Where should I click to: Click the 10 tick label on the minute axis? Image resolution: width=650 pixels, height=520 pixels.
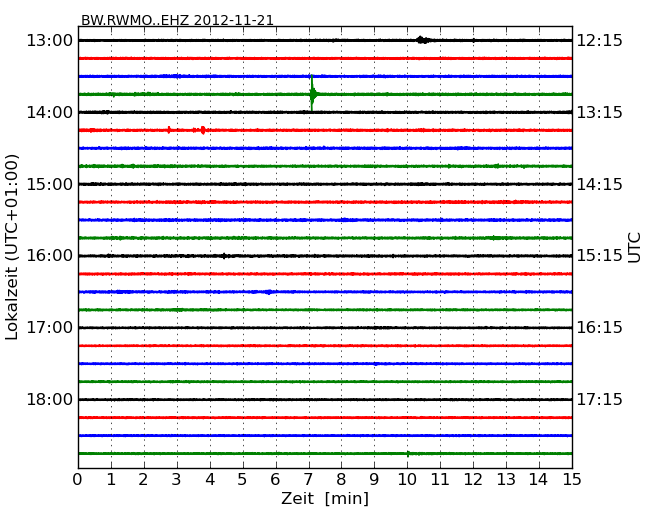tap(407, 480)
